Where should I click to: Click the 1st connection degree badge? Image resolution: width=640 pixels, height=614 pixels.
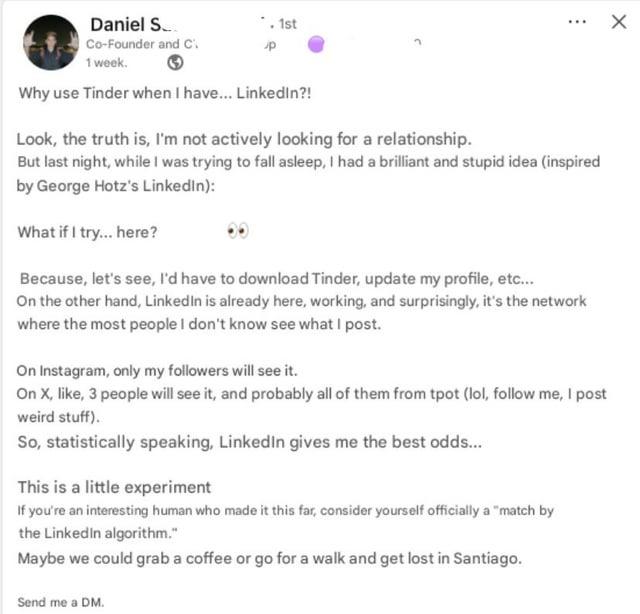click(286, 23)
